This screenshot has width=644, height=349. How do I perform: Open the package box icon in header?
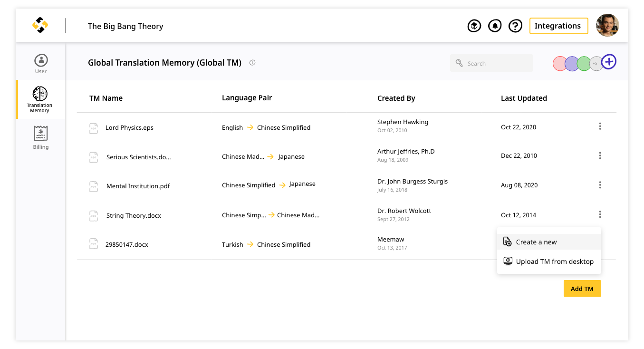pos(474,26)
